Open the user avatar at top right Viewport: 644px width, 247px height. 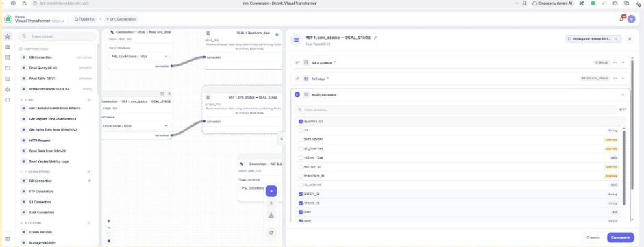(x=631, y=18)
